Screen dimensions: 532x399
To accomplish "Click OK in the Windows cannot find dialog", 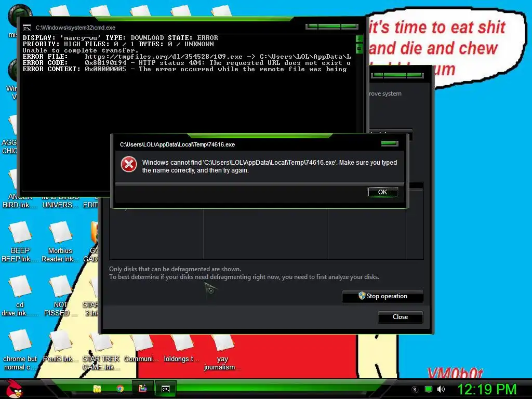I will [x=383, y=192].
